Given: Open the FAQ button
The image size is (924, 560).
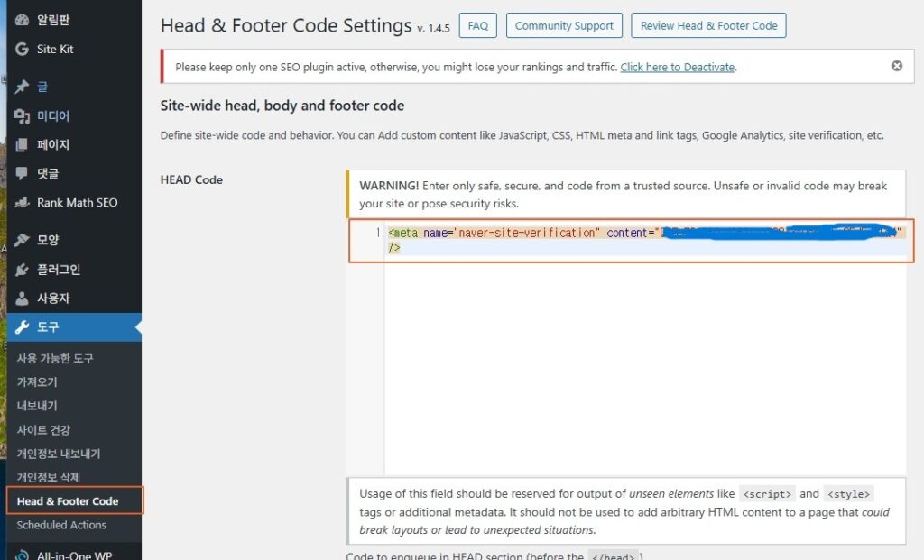Looking at the screenshot, I should [x=477, y=24].
